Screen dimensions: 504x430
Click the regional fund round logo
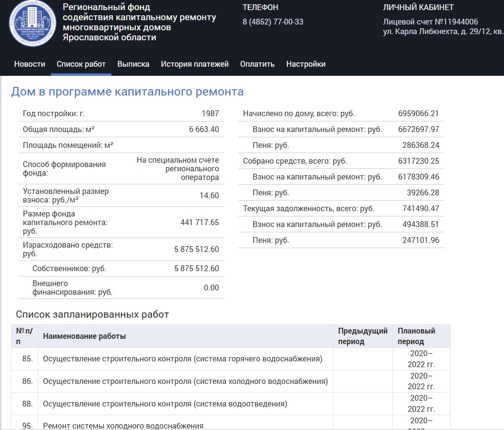click(x=33, y=23)
